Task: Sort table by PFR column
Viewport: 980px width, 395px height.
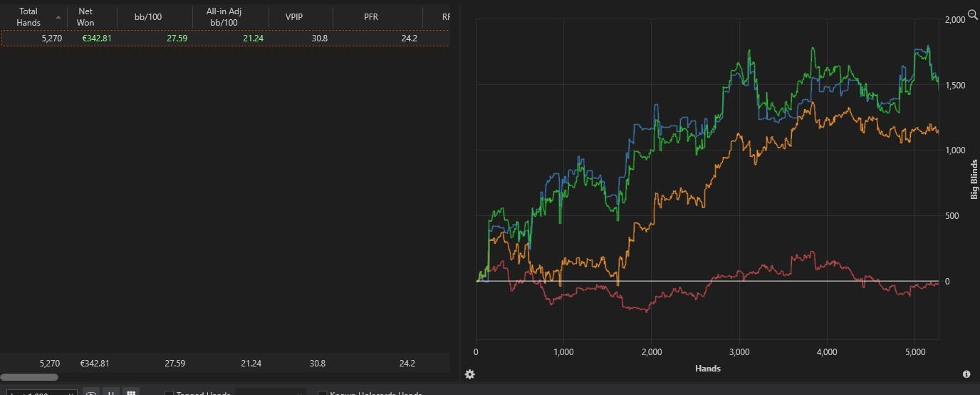Action: [x=370, y=17]
